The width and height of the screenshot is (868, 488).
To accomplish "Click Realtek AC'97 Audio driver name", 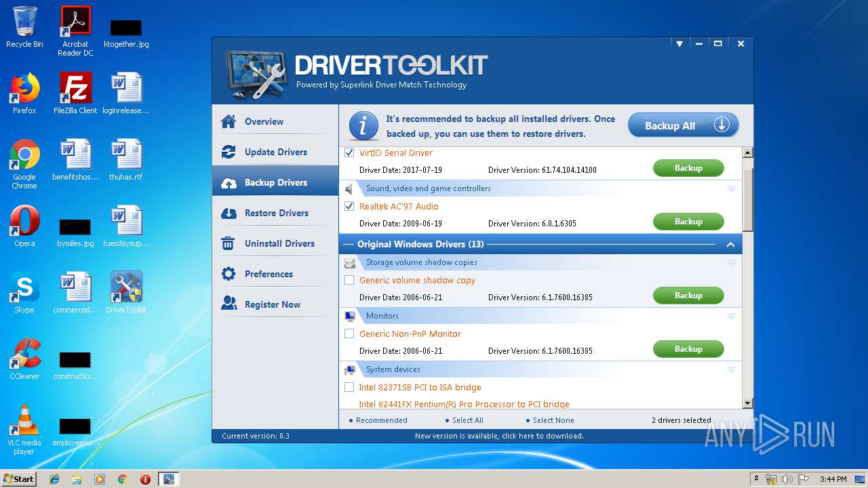I will [x=399, y=206].
